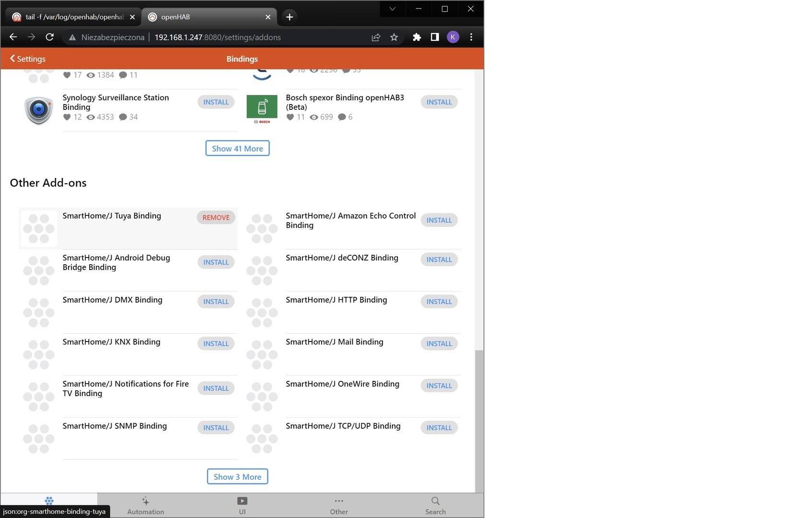Install Synology Surveillance Station Binding

216,102
